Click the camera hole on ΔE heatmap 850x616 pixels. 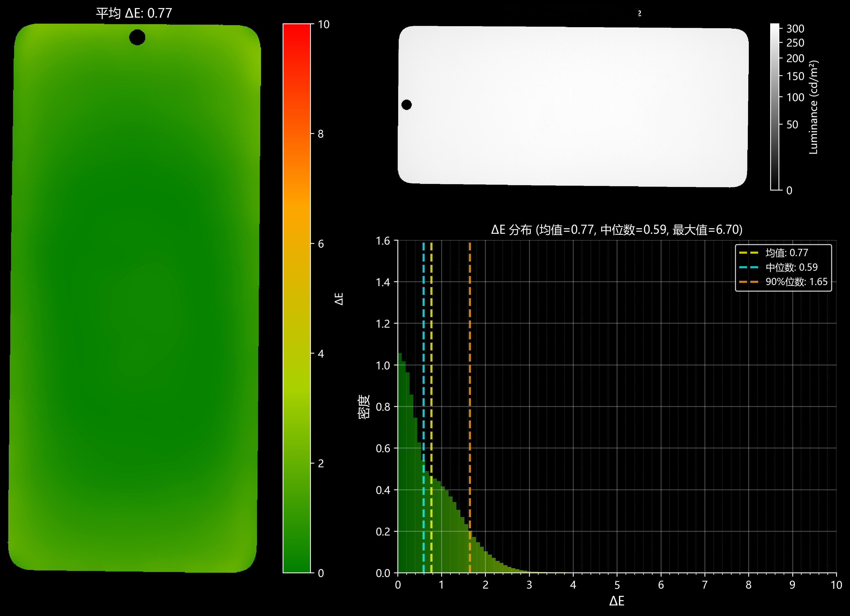(x=137, y=37)
